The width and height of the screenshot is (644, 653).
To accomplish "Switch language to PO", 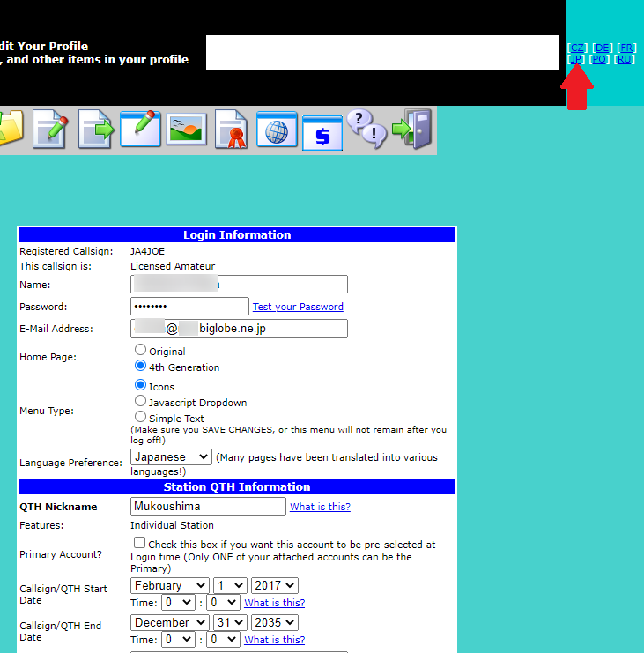I will (x=599, y=59).
